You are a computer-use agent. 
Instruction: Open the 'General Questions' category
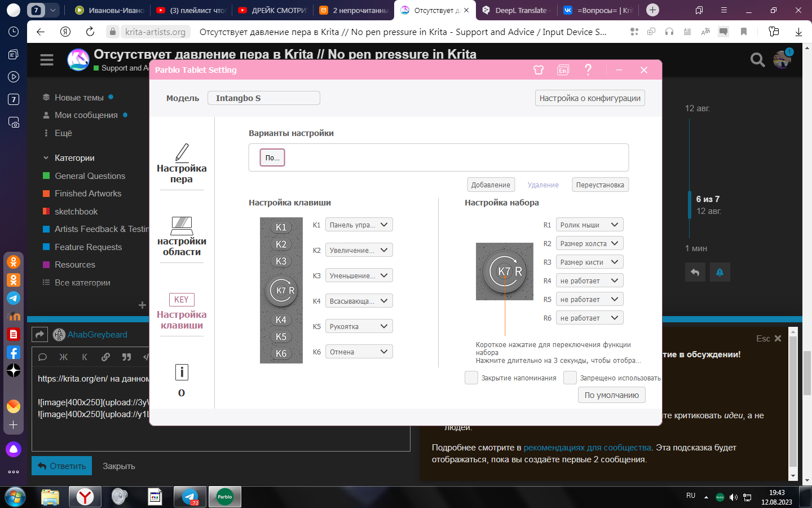pos(90,176)
